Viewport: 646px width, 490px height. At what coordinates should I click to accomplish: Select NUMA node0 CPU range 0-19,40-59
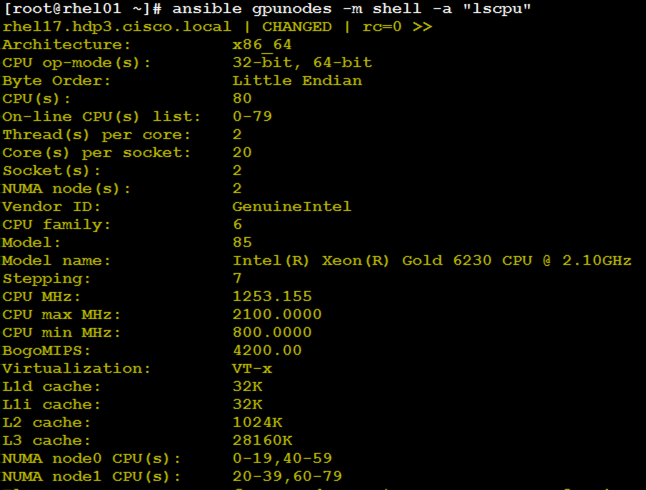click(282, 458)
